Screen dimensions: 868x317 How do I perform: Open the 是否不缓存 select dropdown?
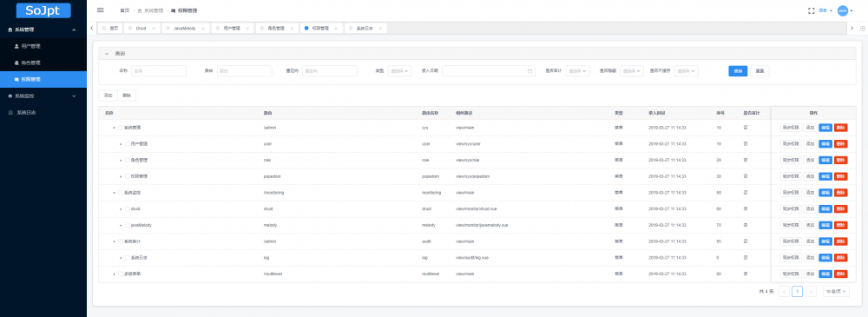[686, 71]
